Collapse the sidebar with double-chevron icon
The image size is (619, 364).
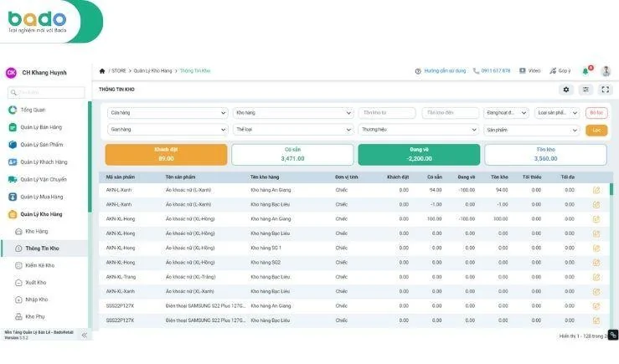click(84, 336)
